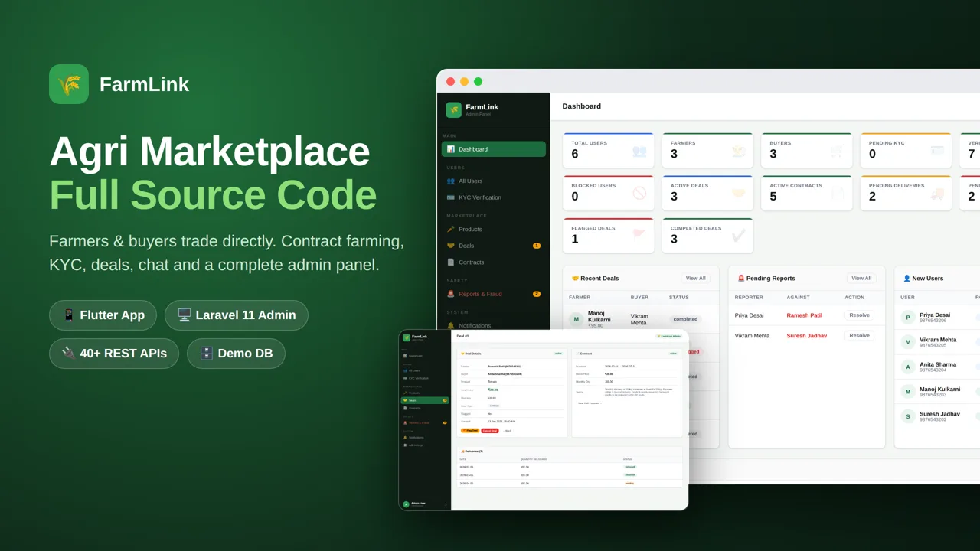
Task: Click Priya Desai's P avatar in New Users
Action: coord(908,318)
